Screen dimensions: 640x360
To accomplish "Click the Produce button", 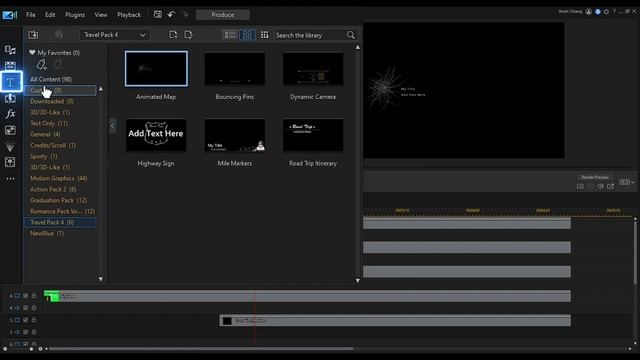I will [222, 15].
